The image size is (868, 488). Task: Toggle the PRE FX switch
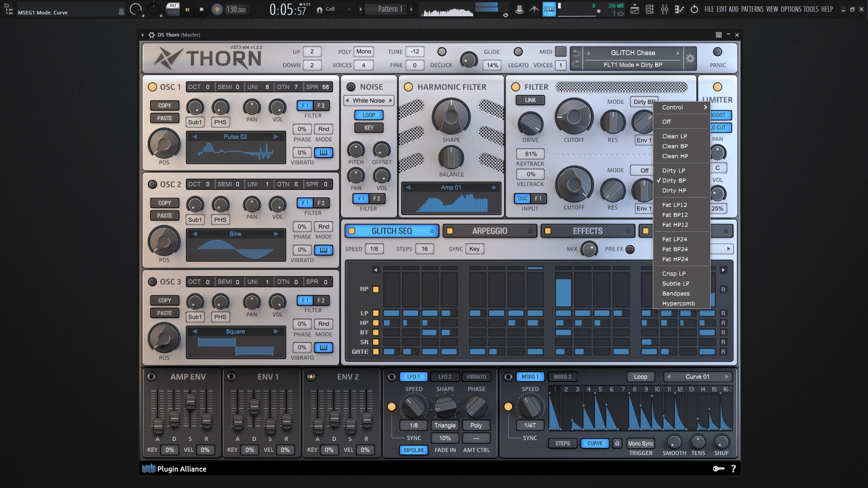(x=630, y=249)
